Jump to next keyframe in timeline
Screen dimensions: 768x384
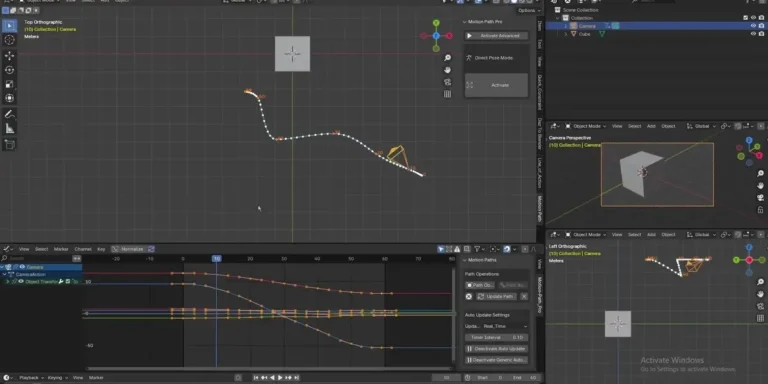click(x=288, y=378)
